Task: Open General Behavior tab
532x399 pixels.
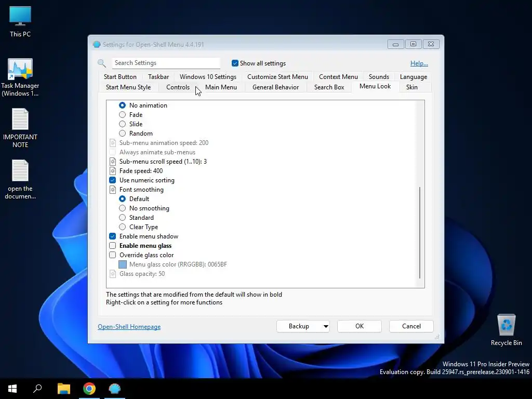Action: point(275,87)
